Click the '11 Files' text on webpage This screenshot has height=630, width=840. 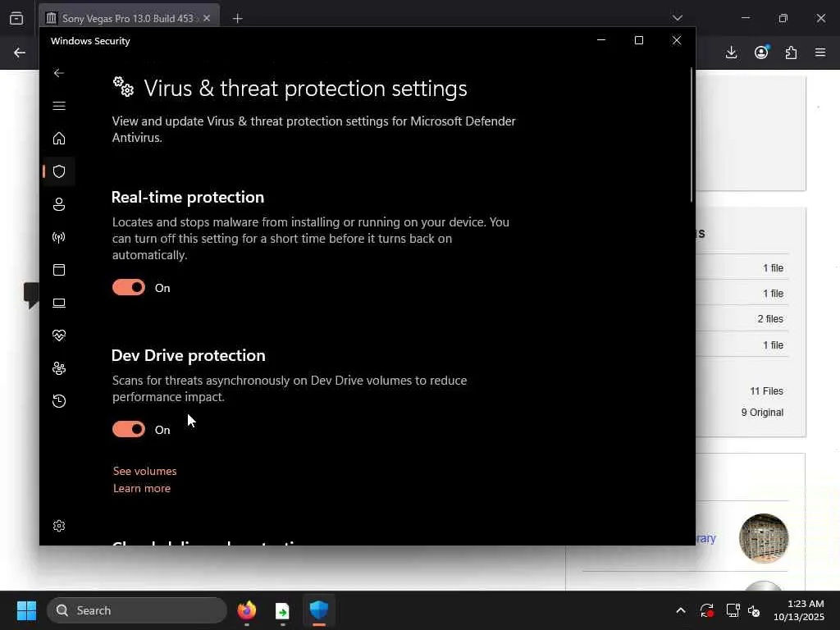pos(767,391)
